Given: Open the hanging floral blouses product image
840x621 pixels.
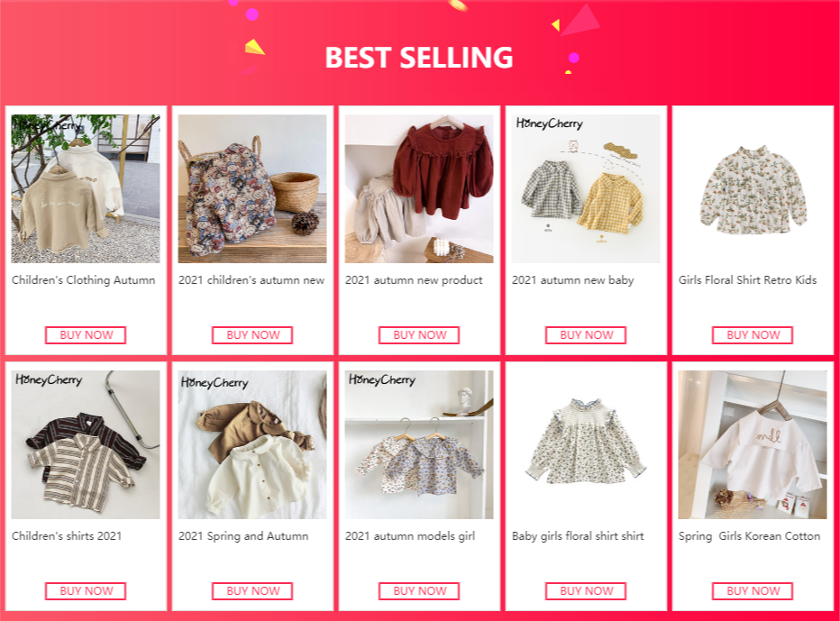Looking at the screenshot, I should 419,444.
